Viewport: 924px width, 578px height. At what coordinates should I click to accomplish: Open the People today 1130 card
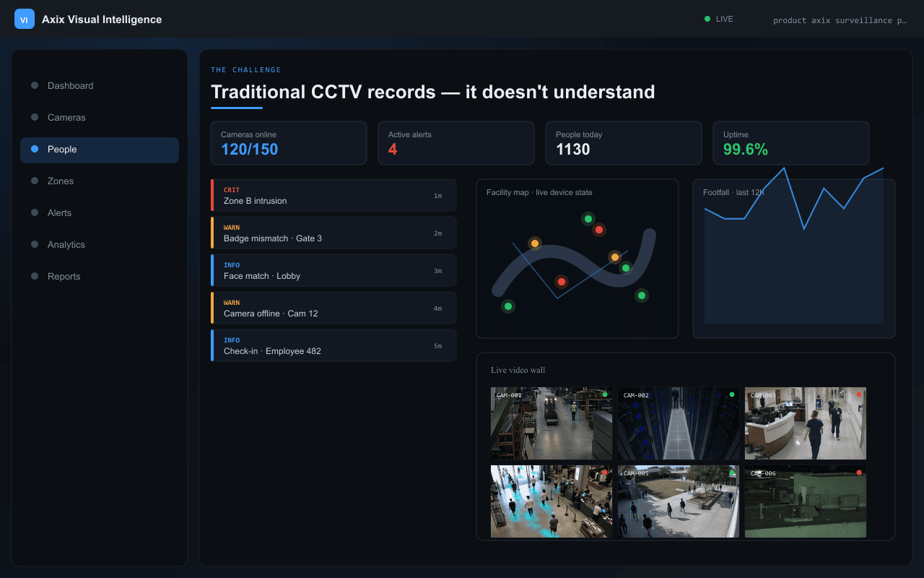624,143
